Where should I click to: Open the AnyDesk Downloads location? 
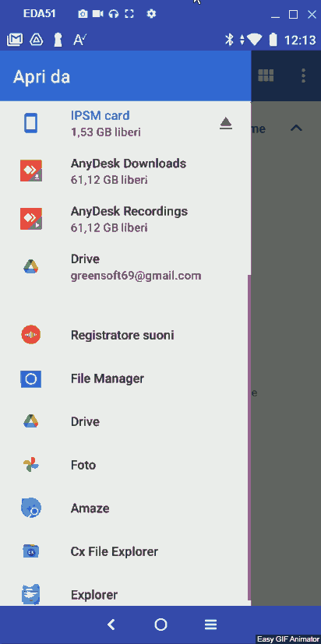point(125,171)
